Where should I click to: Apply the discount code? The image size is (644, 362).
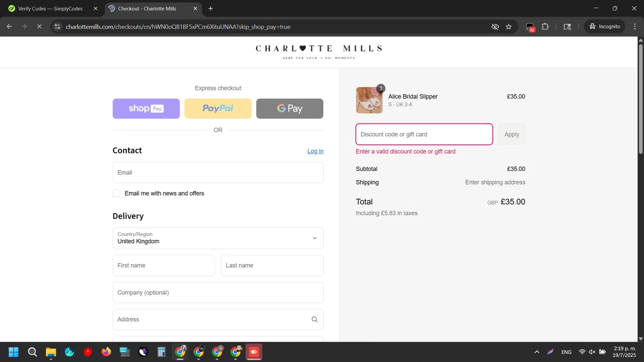click(512, 134)
